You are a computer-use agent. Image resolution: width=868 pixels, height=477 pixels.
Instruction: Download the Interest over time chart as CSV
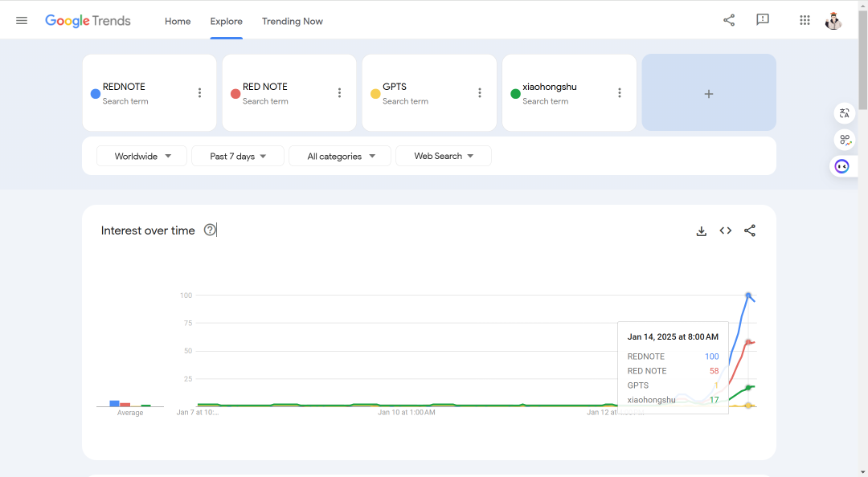tap(702, 230)
